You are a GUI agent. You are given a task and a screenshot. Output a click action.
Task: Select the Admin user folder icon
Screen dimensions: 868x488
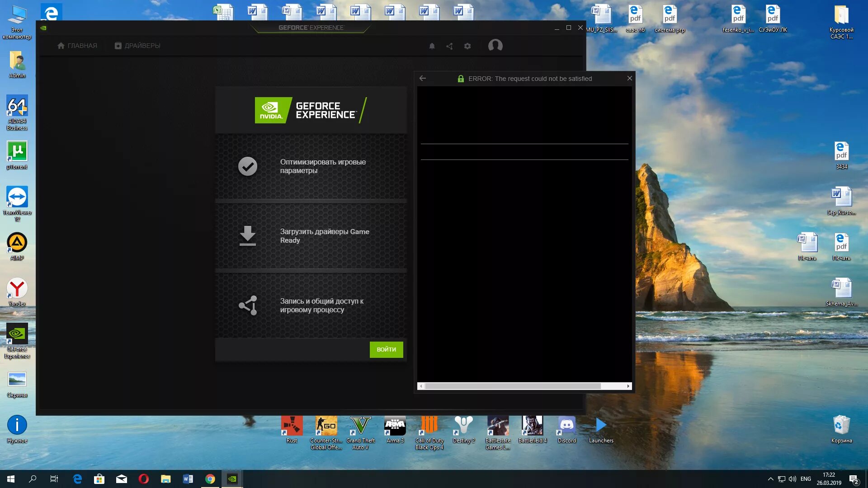(17, 64)
